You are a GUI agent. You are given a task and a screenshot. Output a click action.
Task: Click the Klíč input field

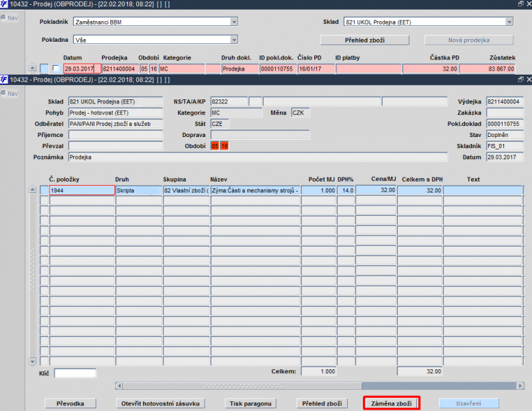pyautogui.click(x=75, y=373)
